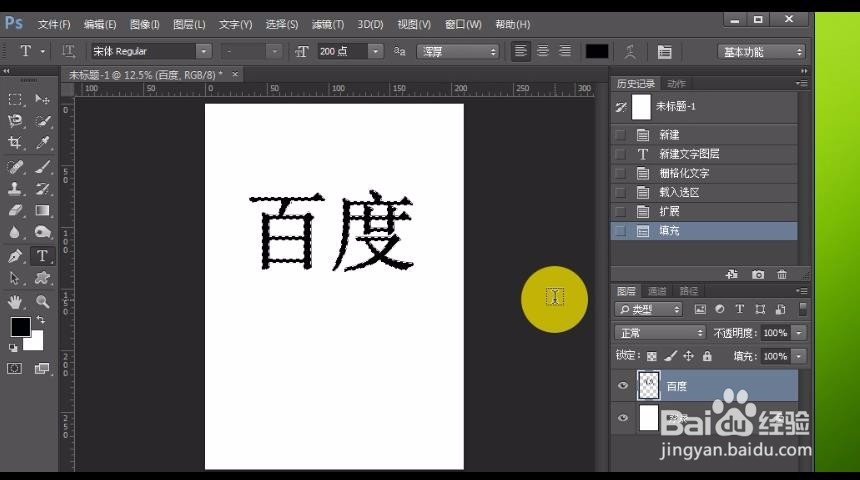
Task: Toggle visibility of 百度 layer
Action: pos(623,385)
